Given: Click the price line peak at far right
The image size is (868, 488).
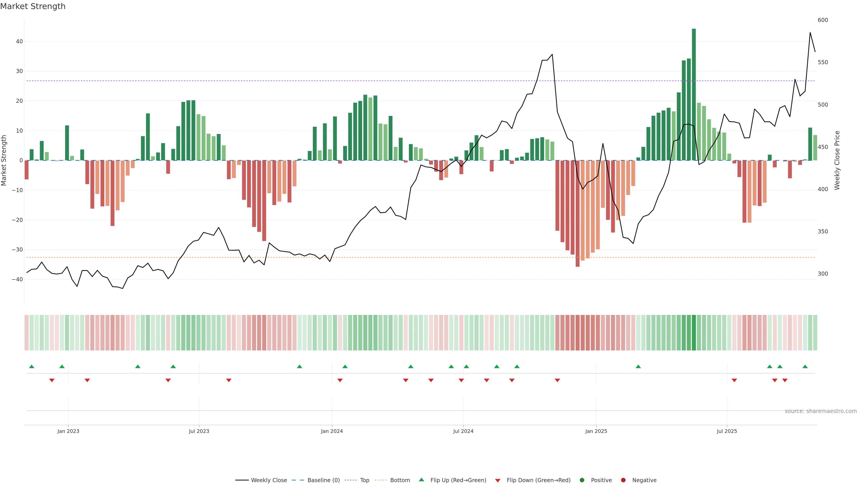Looking at the screenshot, I should (x=810, y=33).
